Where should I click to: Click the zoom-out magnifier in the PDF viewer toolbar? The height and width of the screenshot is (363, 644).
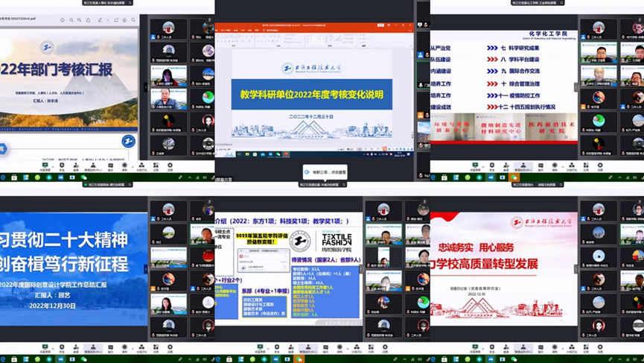71,20
